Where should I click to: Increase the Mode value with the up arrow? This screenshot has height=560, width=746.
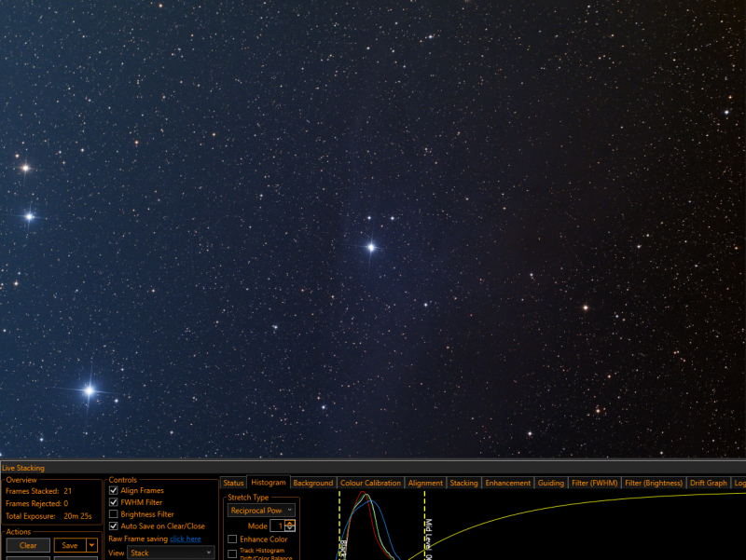tap(290, 523)
